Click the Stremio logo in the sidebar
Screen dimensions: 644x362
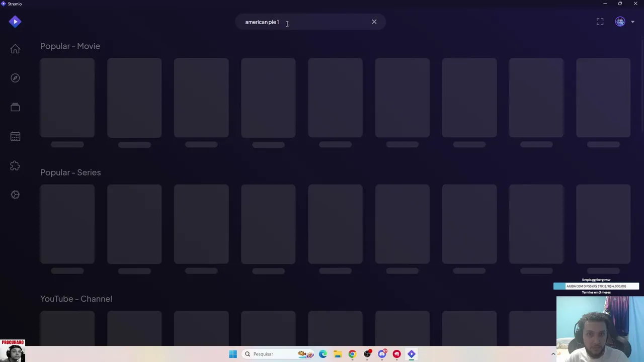click(x=15, y=22)
